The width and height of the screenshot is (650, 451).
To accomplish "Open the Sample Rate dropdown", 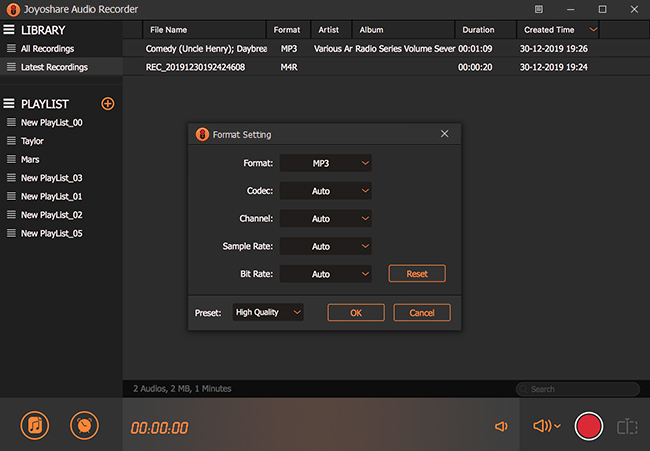I will [x=325, y=246].
